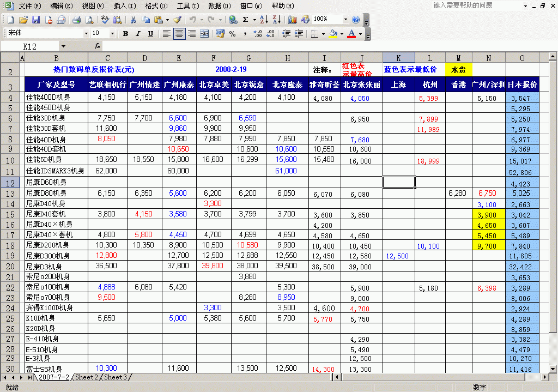The image size is (558, 392).
Task: Open the zoom 100% dropdown
Action: point(345,20)
